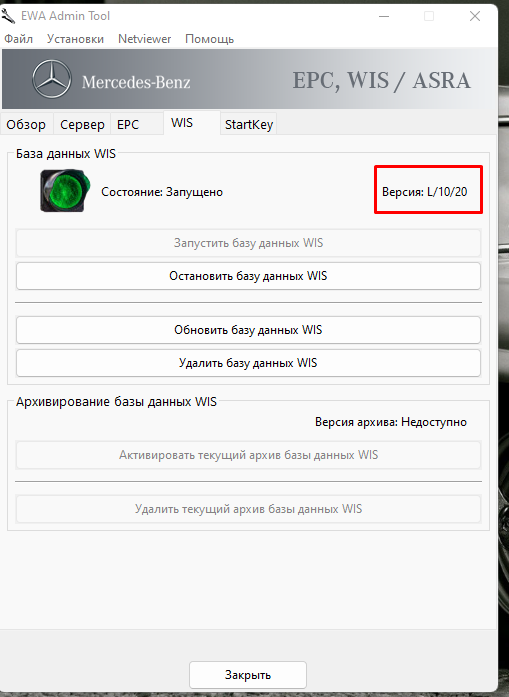Click Удалить базу данных WIS button
Viewport: 509px width, 697px height.
(x=248, y=363)
